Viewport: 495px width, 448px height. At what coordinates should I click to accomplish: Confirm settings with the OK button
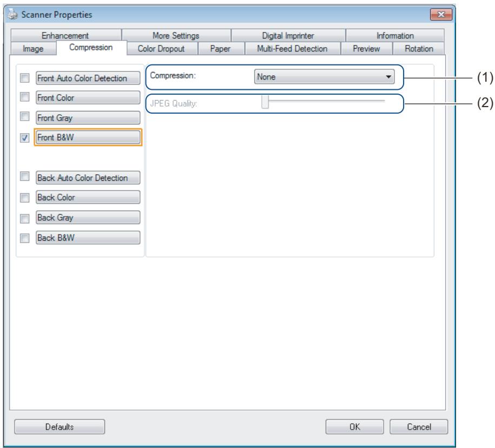point(354,427)
